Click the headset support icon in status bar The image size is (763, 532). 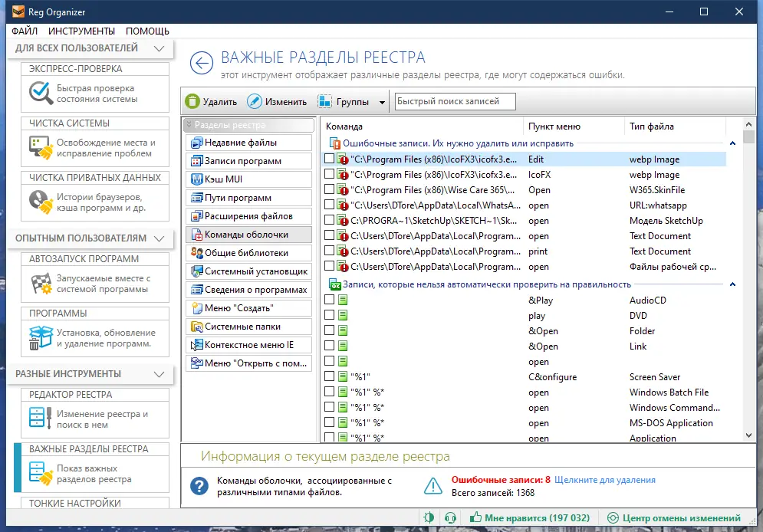coord(451,518)
